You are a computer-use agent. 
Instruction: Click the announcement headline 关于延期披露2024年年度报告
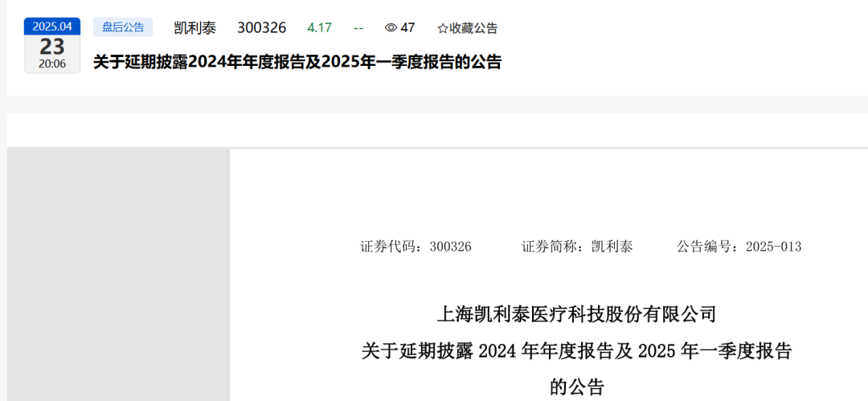297,62
